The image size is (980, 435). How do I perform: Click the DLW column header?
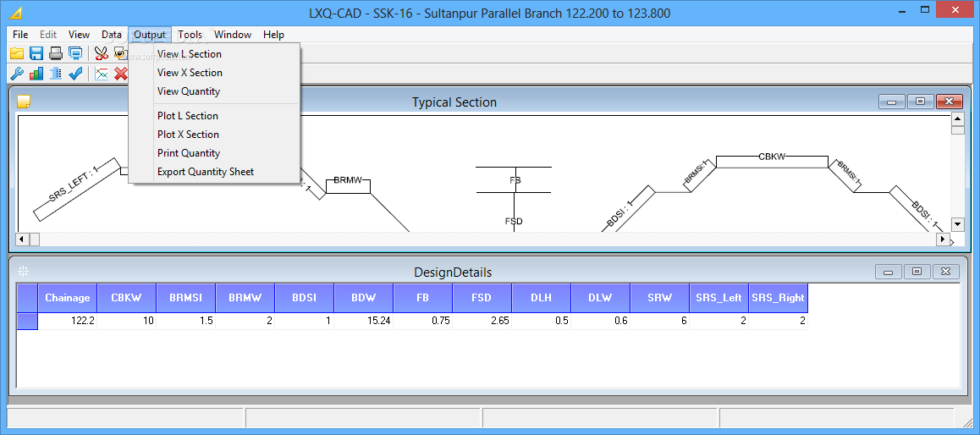tap(601, 298)
